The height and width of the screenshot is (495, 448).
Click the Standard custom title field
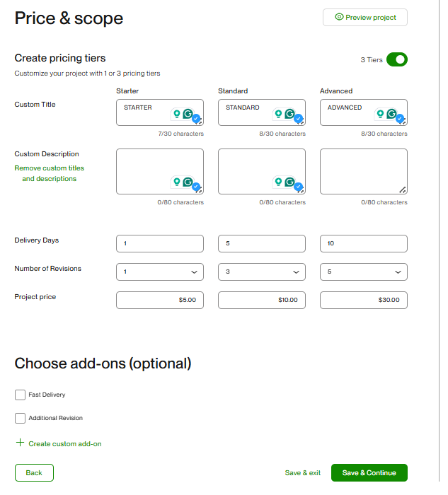tap(262, 112)
